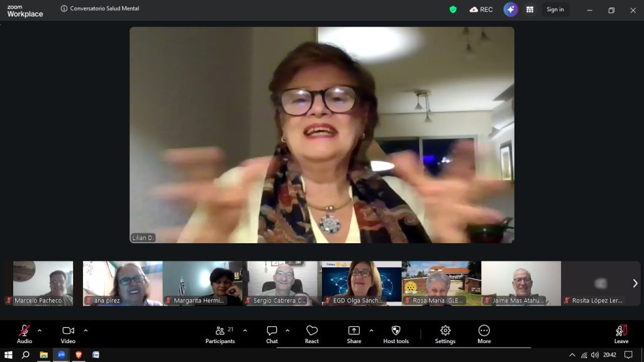The height and width of the screenshot is (362, 644).
Task: Open the AI Companion sparkle icon
Action: (510, 9)
